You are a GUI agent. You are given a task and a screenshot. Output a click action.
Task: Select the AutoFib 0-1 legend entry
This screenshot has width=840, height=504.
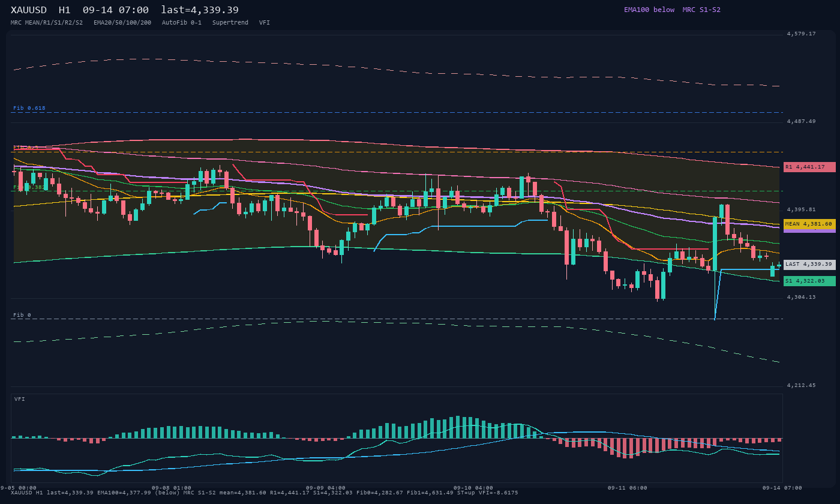(x=182, y=23)
